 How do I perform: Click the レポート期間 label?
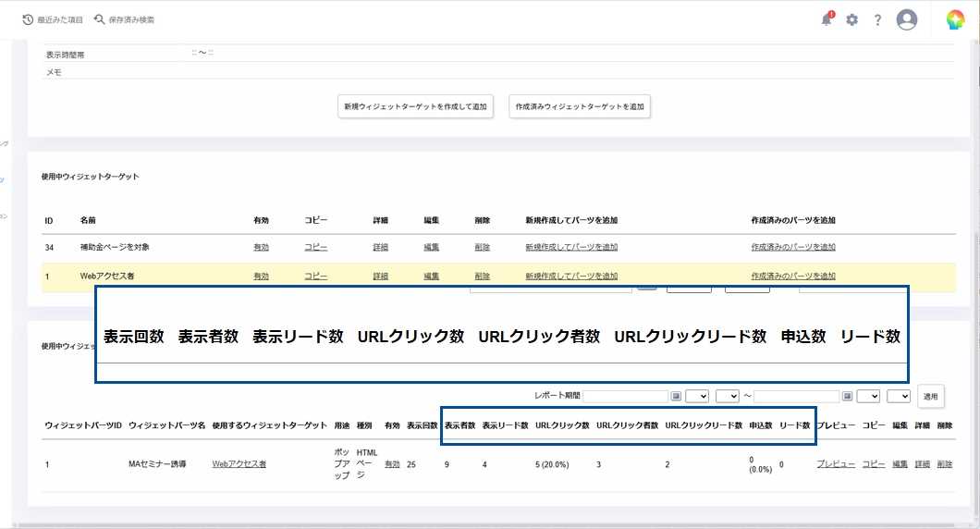557,396
